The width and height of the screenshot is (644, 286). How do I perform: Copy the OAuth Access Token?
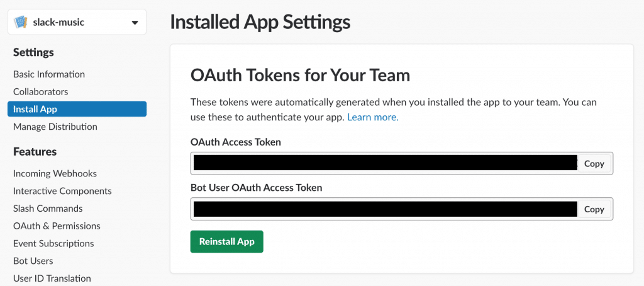594,163
